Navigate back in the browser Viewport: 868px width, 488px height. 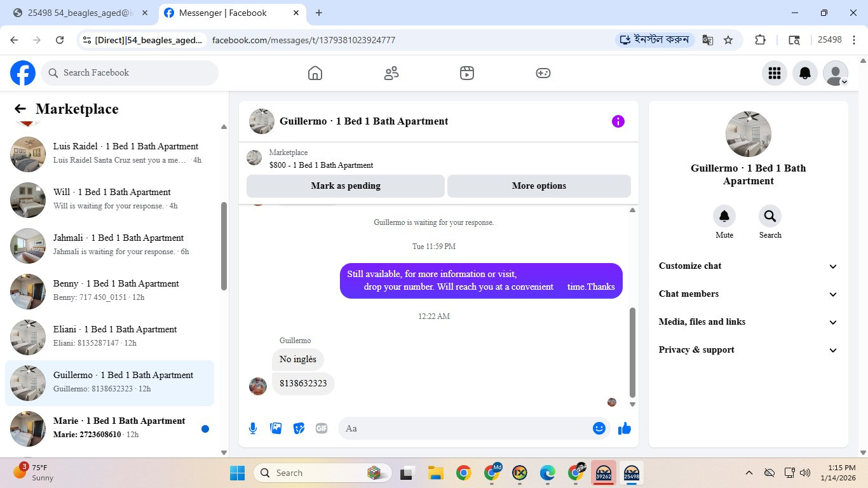(14, 40)
